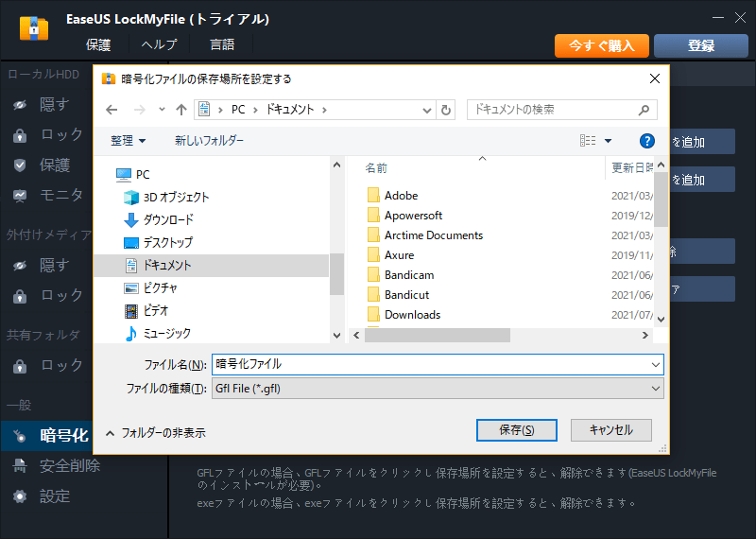Viewport: 756px width, 539px height.
Task: Open the ヘルプ menu in main window
Action: point(159,44)
